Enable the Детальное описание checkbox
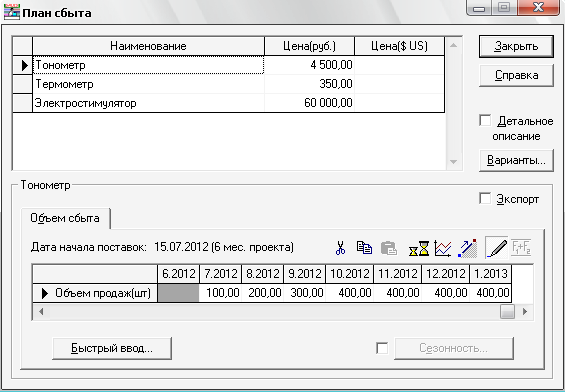The width and height of the screenshot is (565, 392). tap(485, 120)
